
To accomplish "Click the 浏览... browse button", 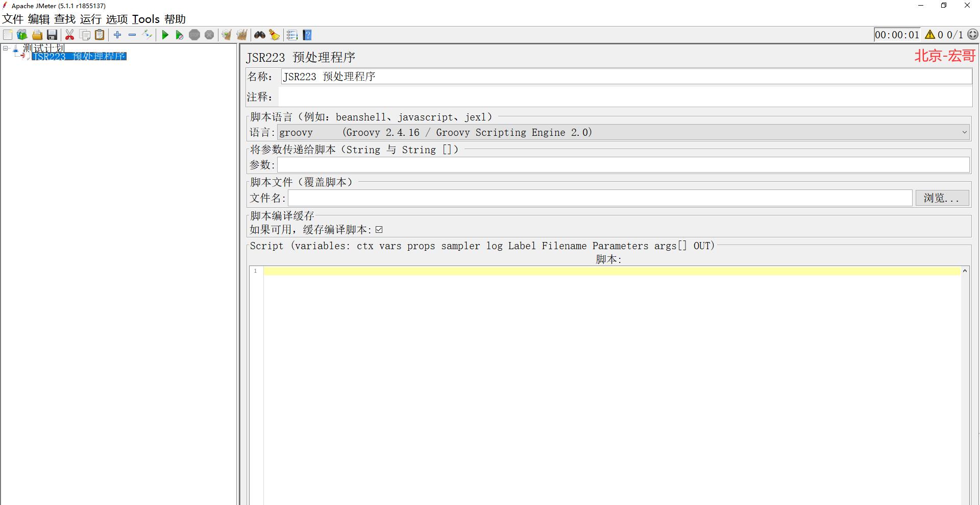I will 942,198.
